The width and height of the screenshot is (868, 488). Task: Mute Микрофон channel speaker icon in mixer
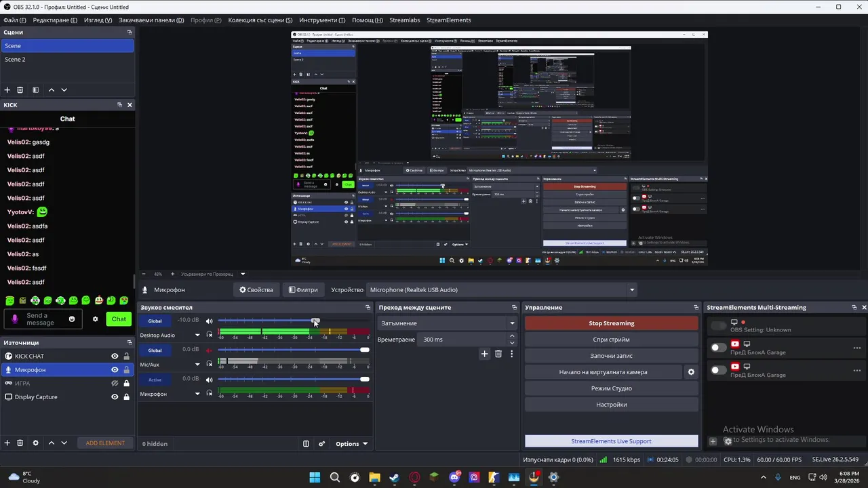click(x=210, y=379)
